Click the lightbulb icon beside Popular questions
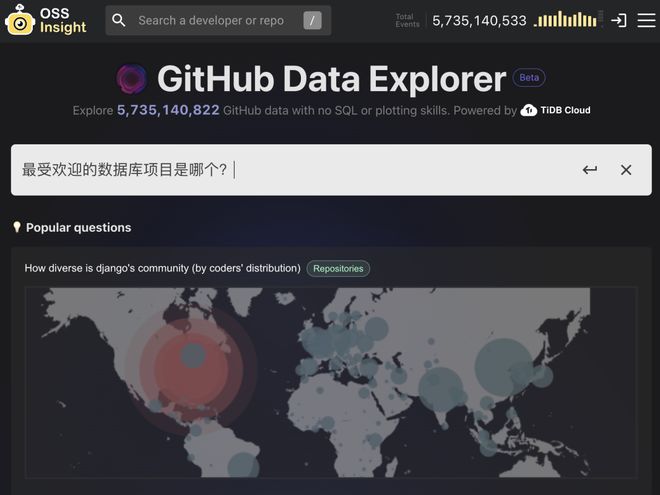Viewport: 660px width, 495px height. (16, 227)
